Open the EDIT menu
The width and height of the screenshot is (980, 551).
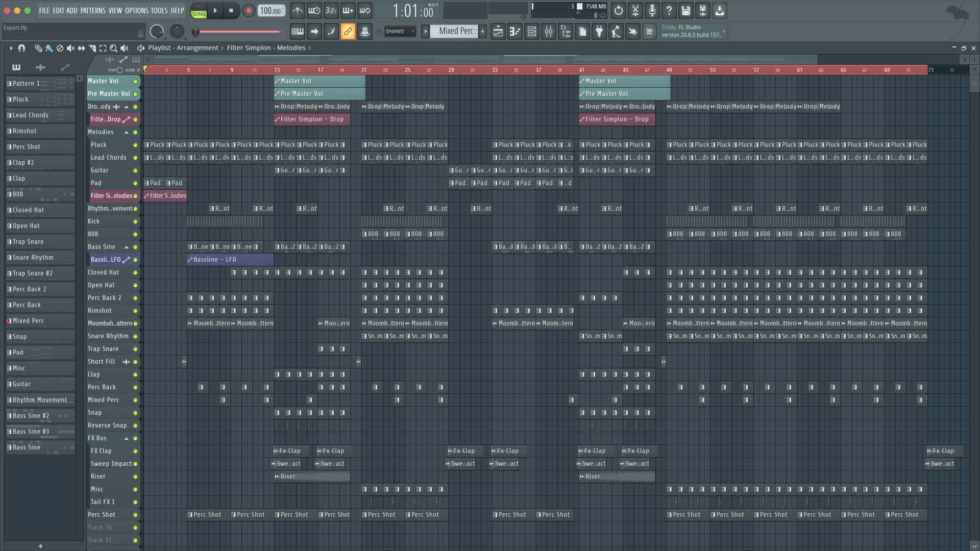[x=58, y=10]
